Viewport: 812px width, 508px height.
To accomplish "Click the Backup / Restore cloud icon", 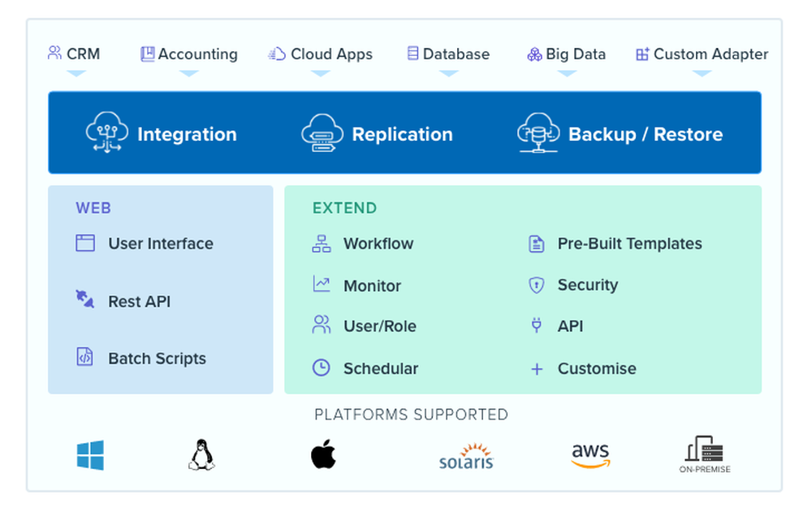I will (538, 132).
